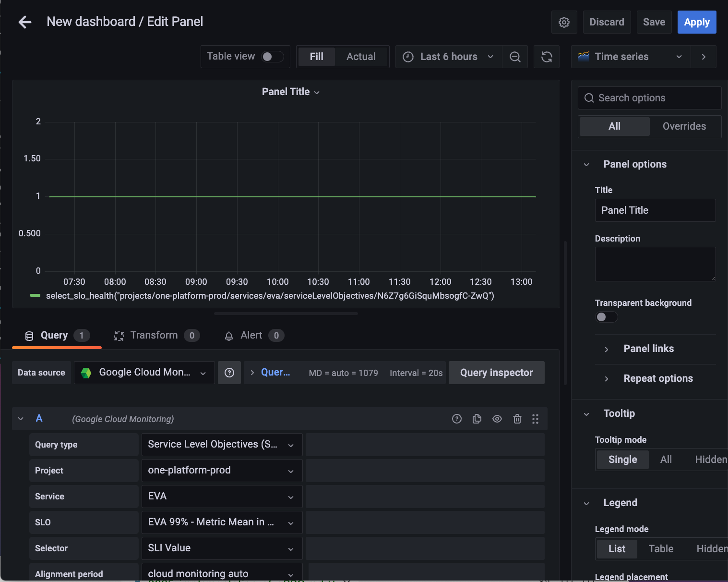Switch to Alert tab
Image resolution: width=728 pixels, height=582 pixels.
click(x=254, y=336)
